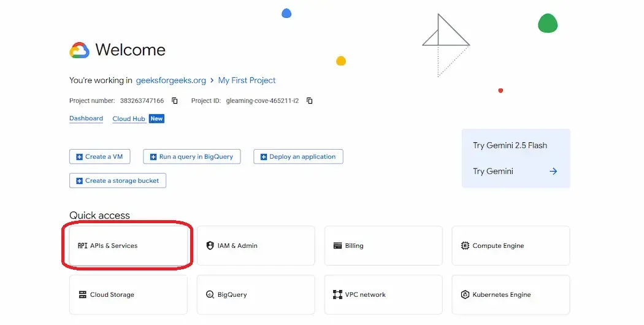Click the "Project ID:" label

(205, 101)
